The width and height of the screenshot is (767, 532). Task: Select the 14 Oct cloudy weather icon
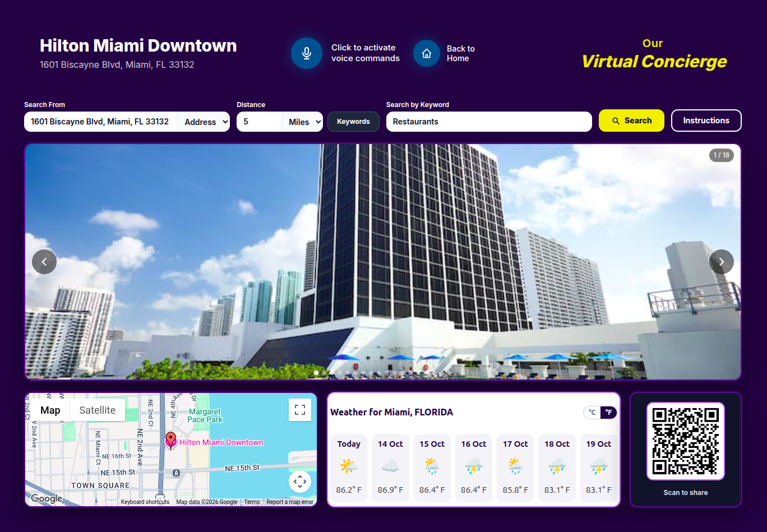tap(390, 466)
